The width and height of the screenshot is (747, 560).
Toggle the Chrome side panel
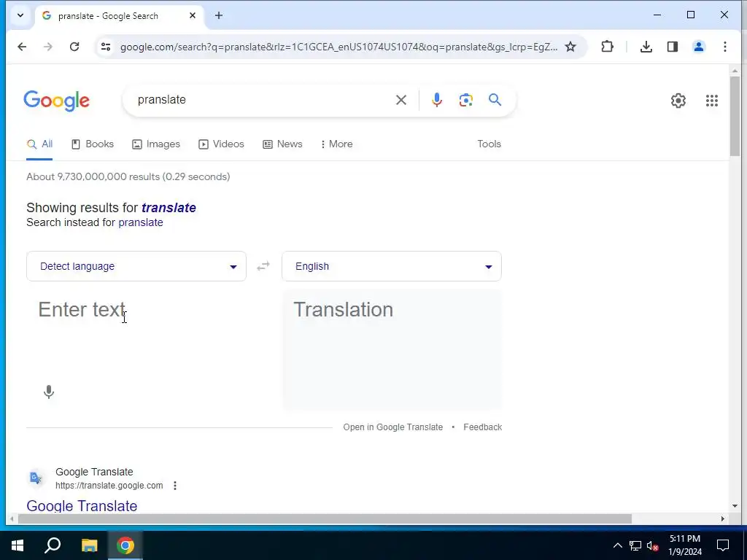pyautogui.click(x=672, y=47)
